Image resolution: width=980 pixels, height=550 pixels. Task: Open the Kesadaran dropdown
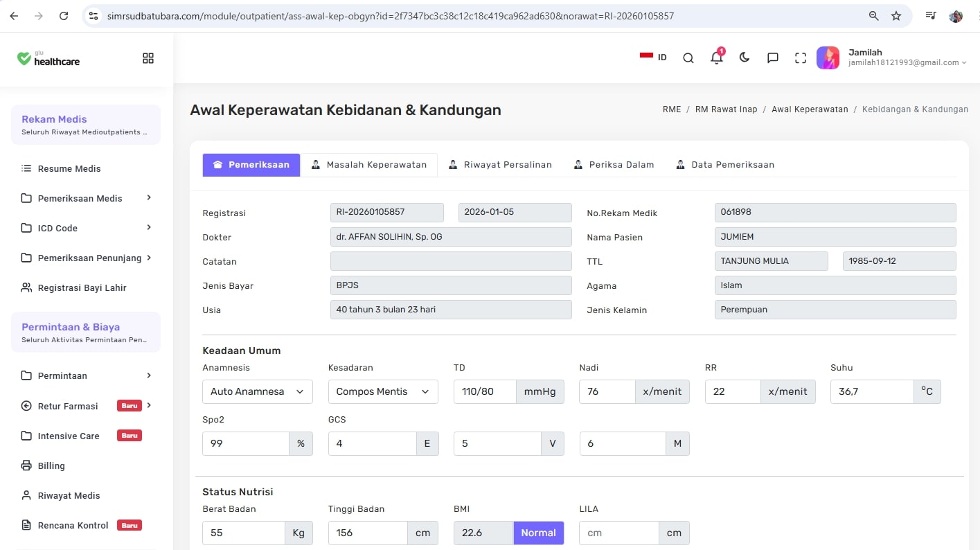(383, 391)
